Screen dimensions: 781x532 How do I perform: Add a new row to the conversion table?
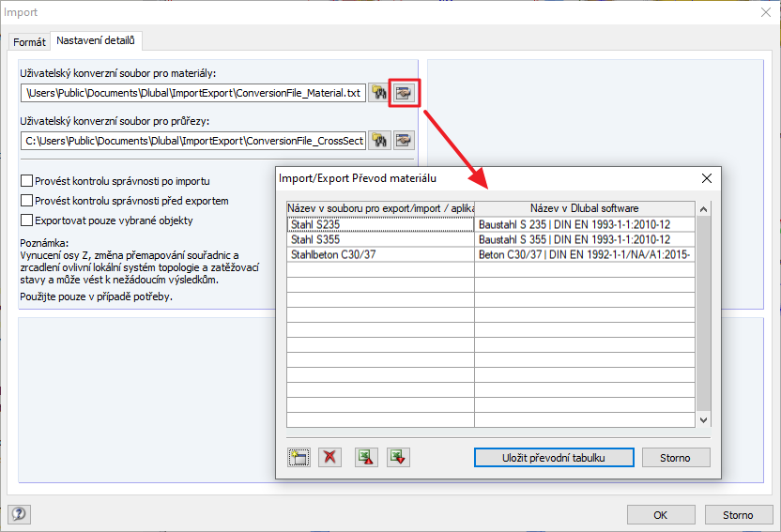(x=299, y=457)
